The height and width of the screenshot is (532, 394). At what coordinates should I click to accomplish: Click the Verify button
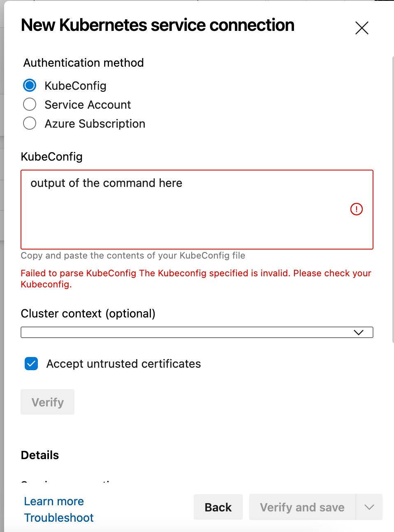[x=48, y=402]
